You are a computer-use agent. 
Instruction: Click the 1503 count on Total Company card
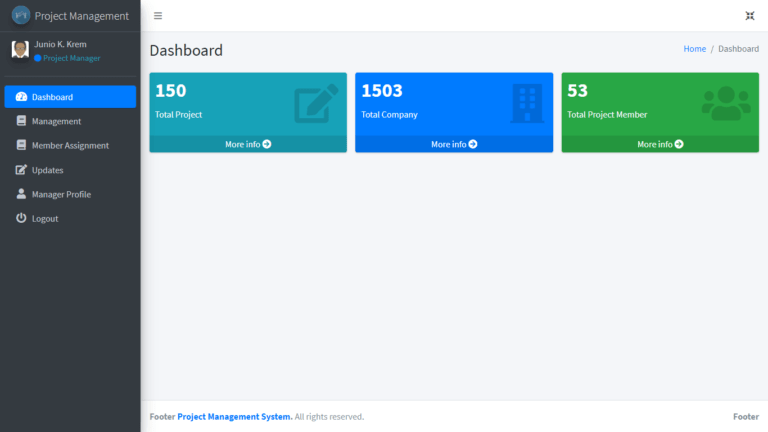(x=382, y=91)
